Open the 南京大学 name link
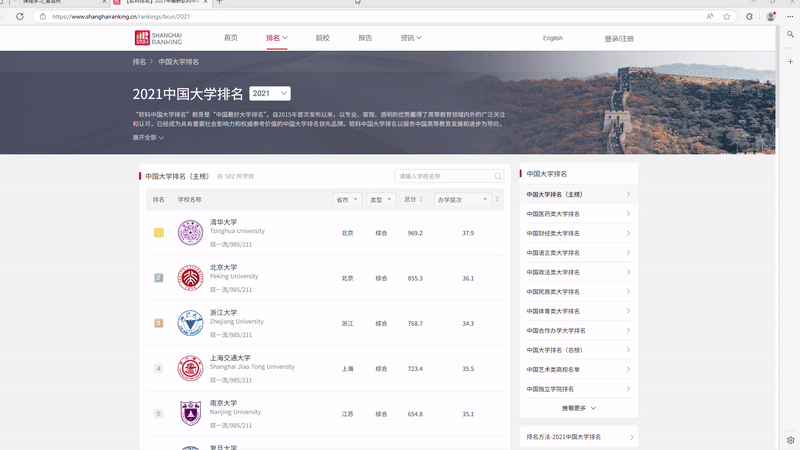This screenshot has height=450, width=800. pos(223,403)
